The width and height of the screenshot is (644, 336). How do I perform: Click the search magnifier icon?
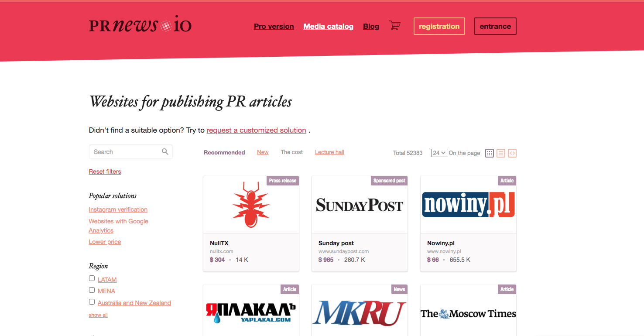click(x=165, y=151)
